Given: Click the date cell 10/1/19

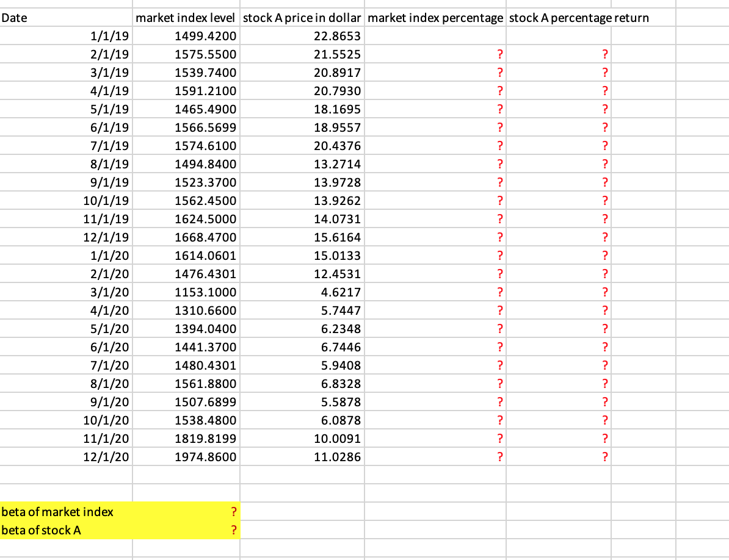Looking at the screenshot, I should (66, 201).
